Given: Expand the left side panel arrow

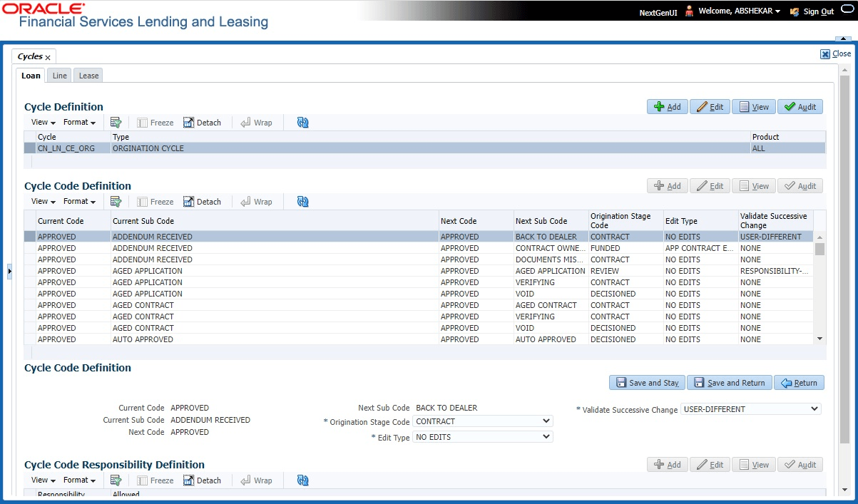Looking at the screenshot, I should (x=9, y=272).
